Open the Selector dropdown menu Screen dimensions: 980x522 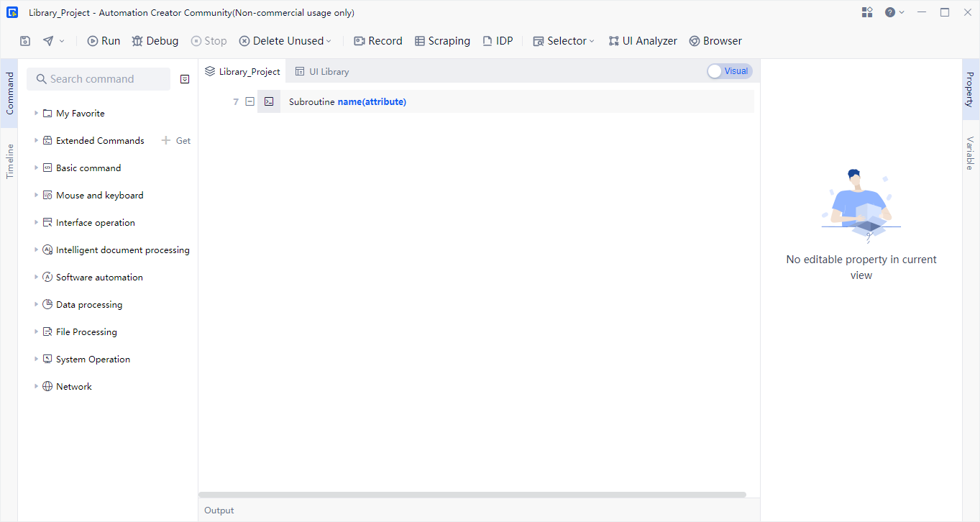click(x=564, y=41)
